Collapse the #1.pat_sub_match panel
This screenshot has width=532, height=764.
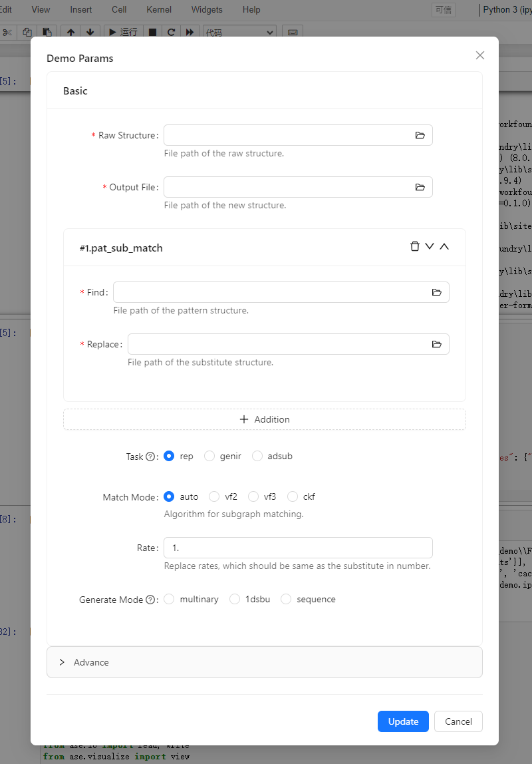(x=444, y=246)
